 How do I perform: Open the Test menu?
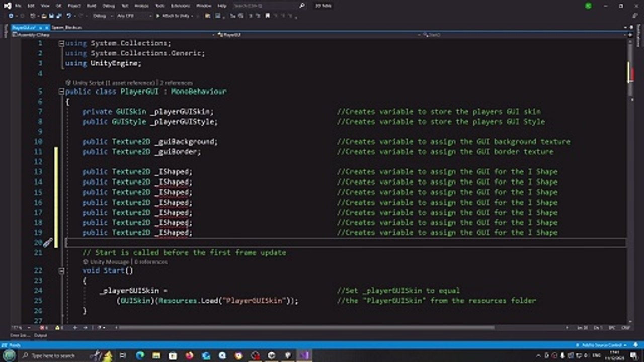(x=124, y=6)
